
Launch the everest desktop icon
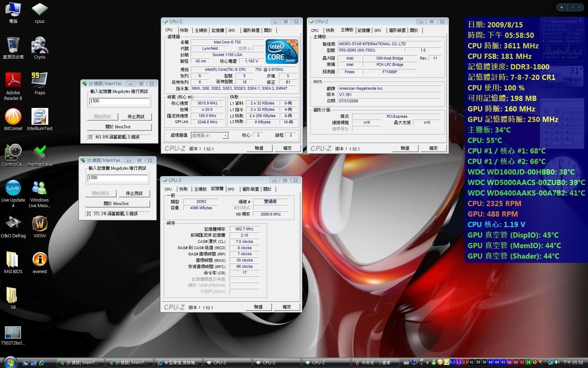click(40, 262)
